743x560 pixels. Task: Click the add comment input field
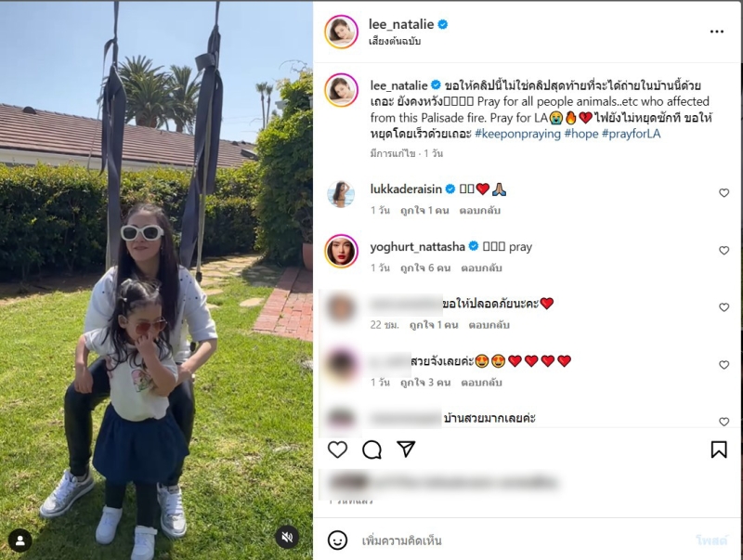(521, 540)
